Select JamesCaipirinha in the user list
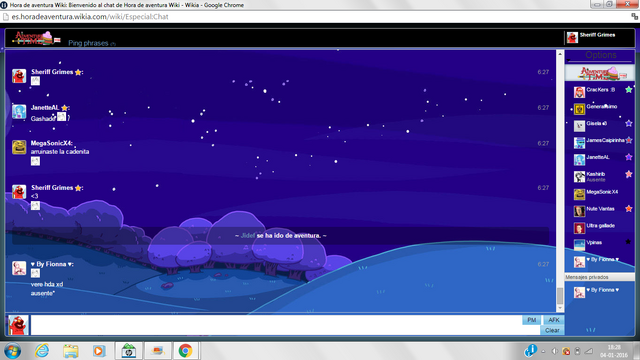 (x=605, y=140)
